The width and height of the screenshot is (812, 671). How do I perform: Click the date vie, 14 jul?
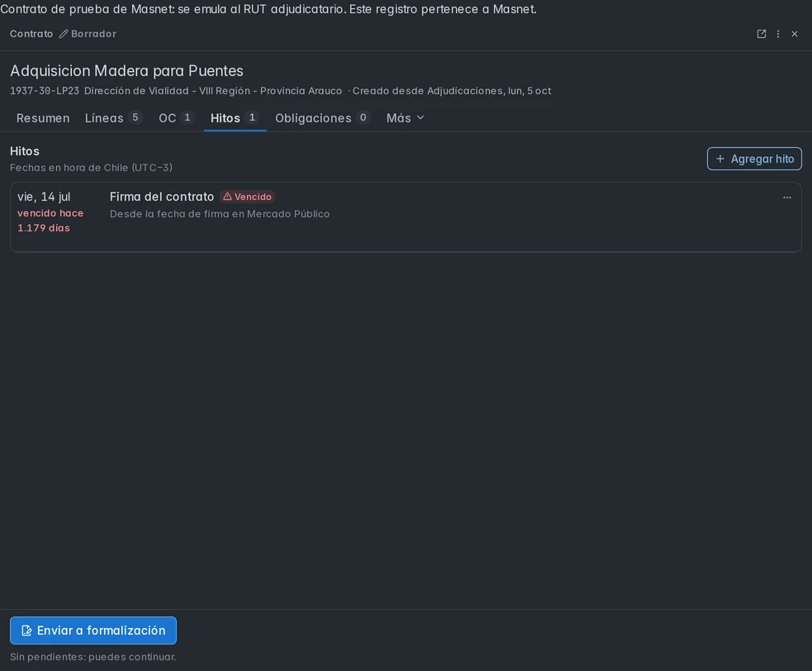(x=44, y=197)
